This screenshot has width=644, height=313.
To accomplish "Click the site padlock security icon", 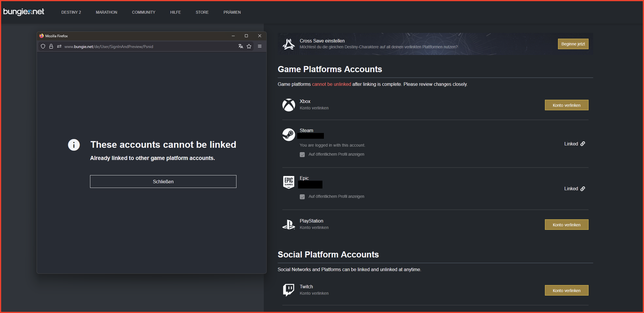I will [51, 46].
